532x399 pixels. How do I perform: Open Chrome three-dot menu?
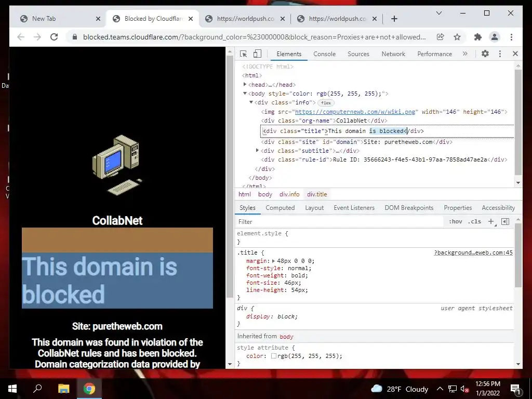click(511, 37)
